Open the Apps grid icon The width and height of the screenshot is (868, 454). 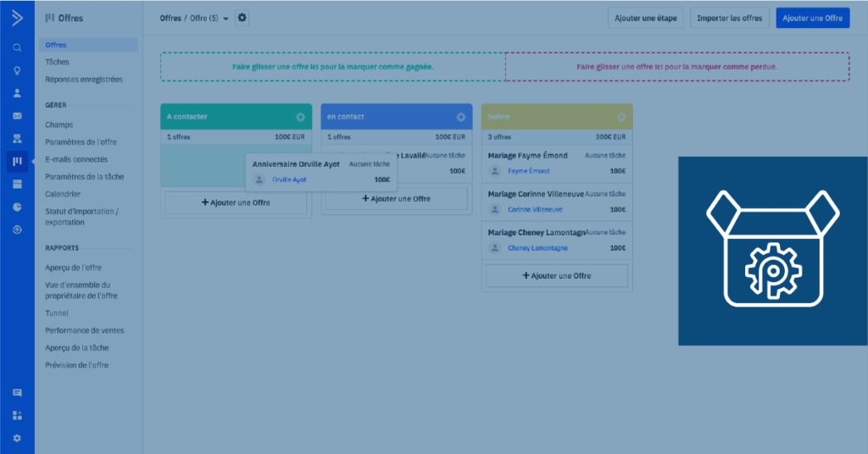(x=17, y=415)
